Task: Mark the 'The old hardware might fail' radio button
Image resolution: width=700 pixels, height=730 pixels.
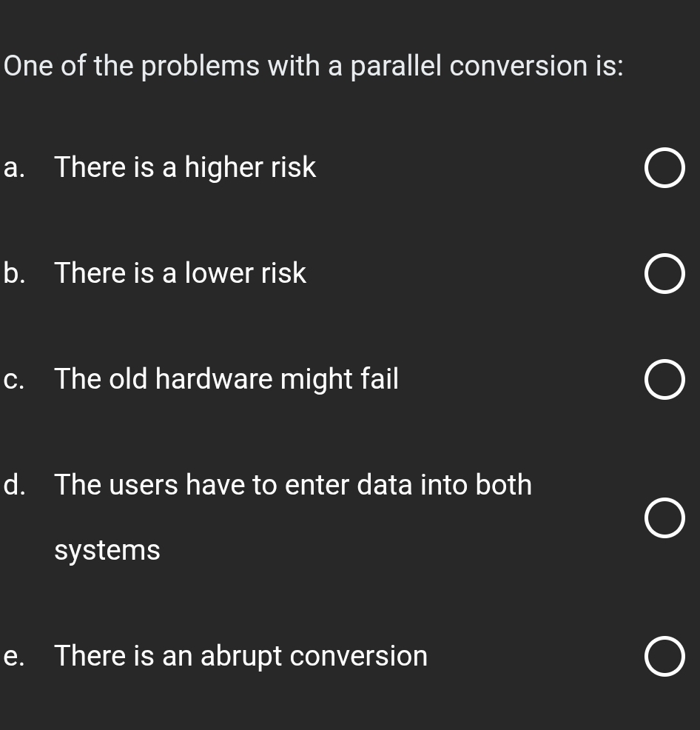Action: [x=664, y=381]
